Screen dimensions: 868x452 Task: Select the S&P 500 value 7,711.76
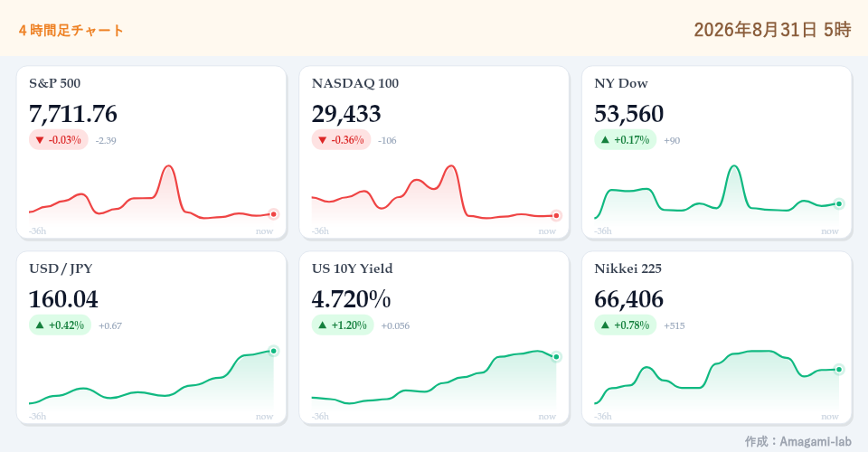(73, 114)
